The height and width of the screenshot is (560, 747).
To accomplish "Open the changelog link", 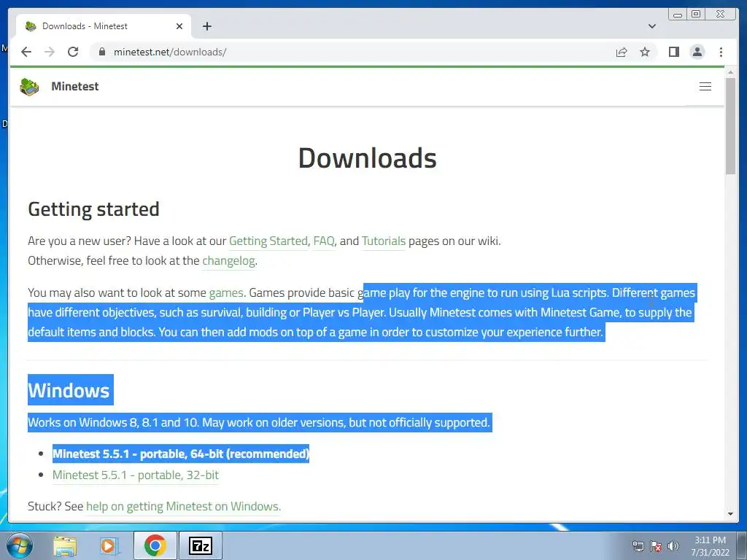I will pyautogui.click(x=228, y=261).
